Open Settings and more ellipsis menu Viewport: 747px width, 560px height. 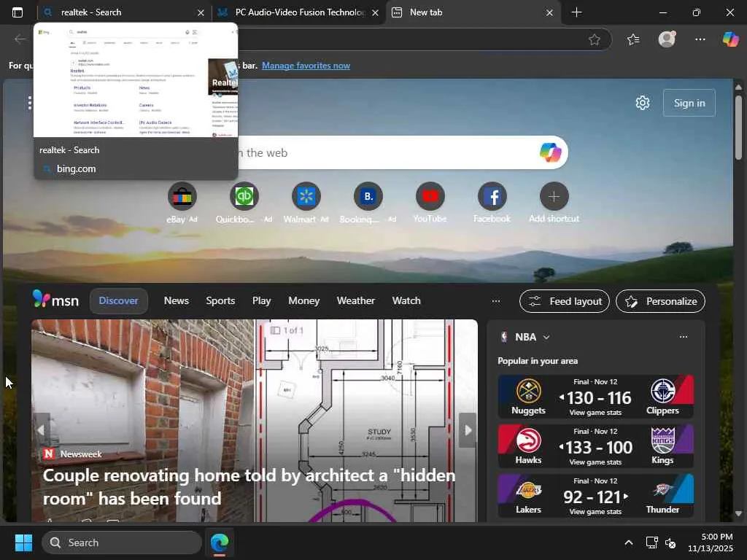coord(700,39)
